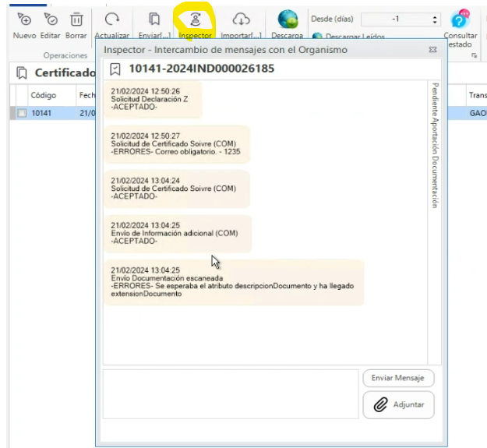Click the Nuevo icon in toolbar
This screenshot has height=448, width=487.
click(24, 19)
